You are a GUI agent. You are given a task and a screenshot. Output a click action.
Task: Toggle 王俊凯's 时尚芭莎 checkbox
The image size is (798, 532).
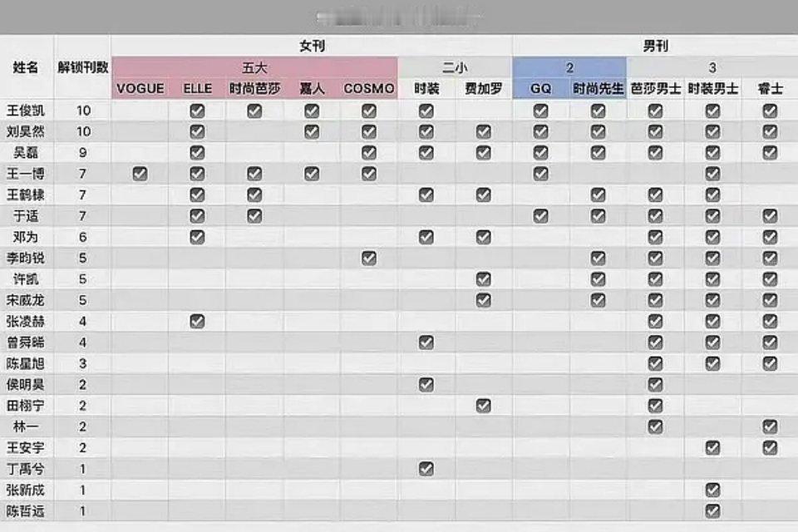254,111
